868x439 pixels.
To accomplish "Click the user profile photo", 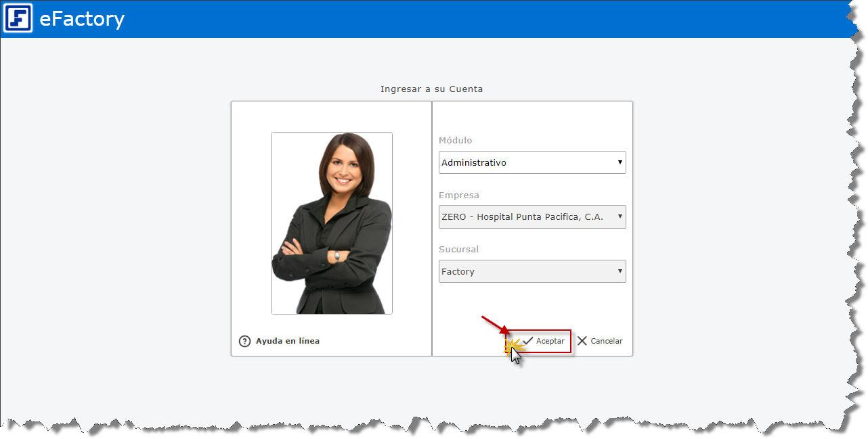I will click(x=332, y=223).
